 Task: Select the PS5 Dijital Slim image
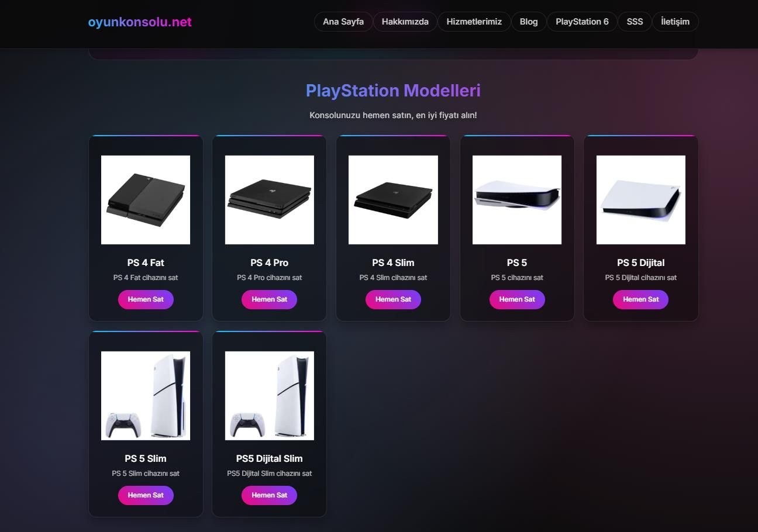pyautogui.click(x=269, y=396)
